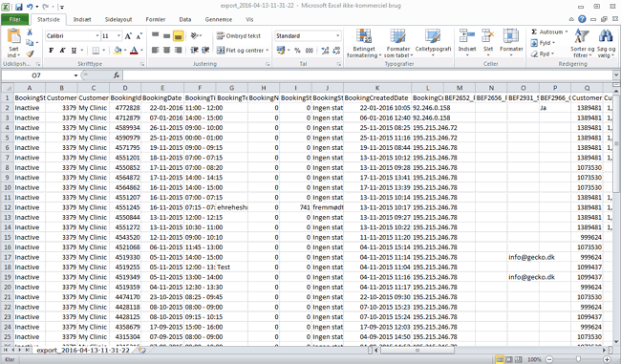621x364 pixels.
Task: Switch to the Gennemse ribbon tab
Action: [x=218, y=19]
